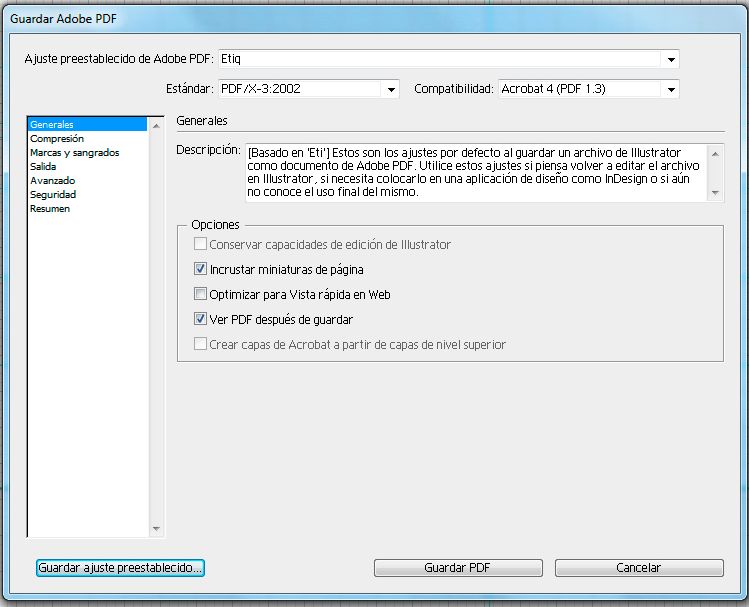Open the Marcas y sangrados section

click(x=74, y=153)
